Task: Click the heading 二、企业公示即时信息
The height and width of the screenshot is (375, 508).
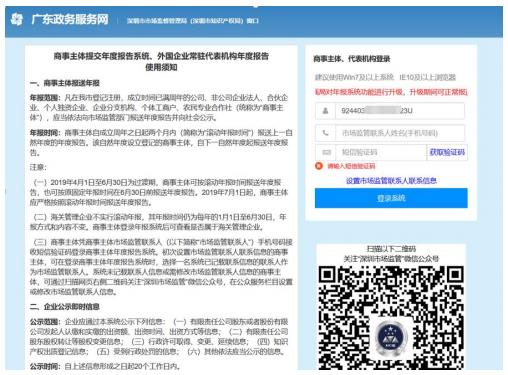Action: click(65, 307)
